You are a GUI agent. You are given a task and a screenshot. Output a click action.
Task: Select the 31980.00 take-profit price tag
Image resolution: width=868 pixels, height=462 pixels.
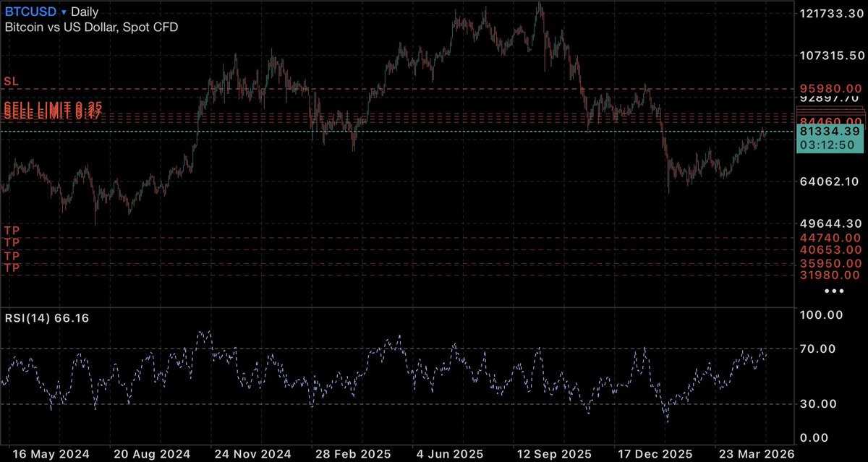[830, 275]
